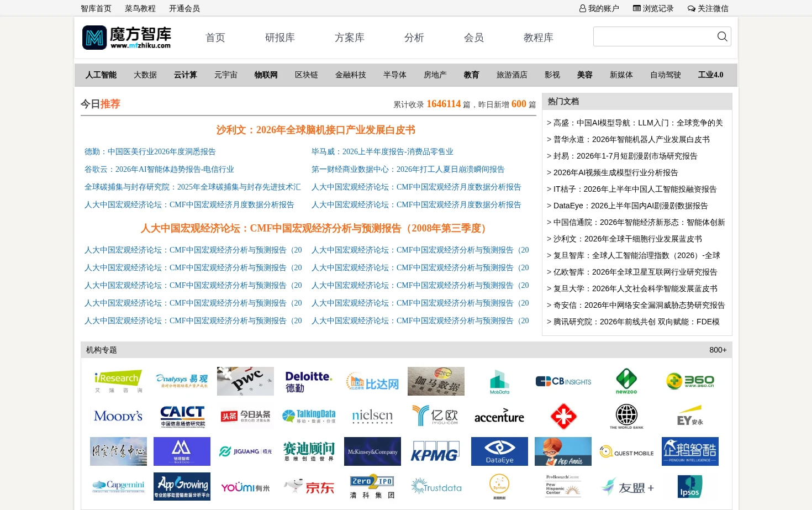Select the 区块链 category tab
Image resolution: width=812 pixels, height=510 pixels.
(x=307, y=75)
